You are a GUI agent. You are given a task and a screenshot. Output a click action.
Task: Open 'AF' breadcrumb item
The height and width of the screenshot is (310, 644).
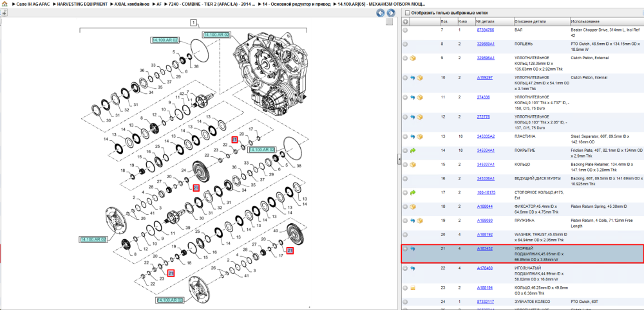[159, 4]
